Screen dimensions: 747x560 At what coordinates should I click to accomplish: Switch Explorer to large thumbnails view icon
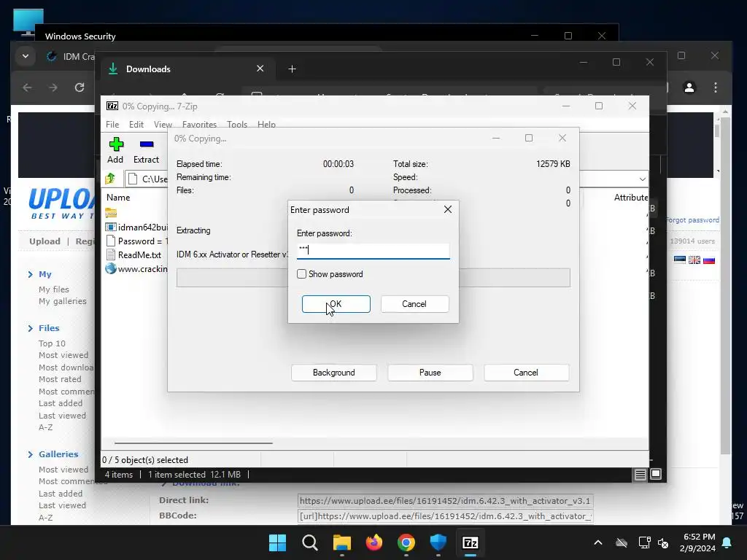point(656,474)
